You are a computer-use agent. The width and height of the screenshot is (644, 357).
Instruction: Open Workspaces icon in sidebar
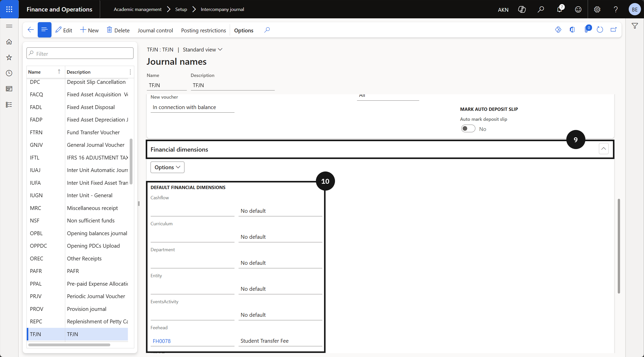pos(9,89)
